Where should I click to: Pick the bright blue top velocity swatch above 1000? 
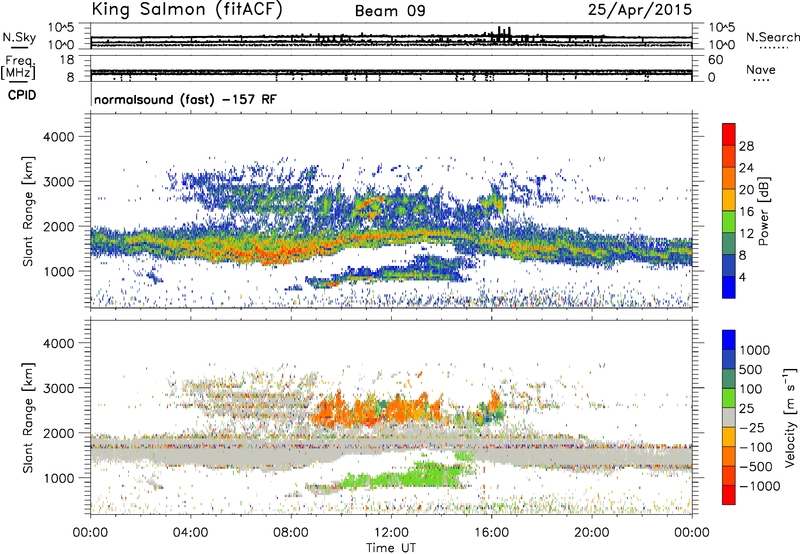[729, 340]
